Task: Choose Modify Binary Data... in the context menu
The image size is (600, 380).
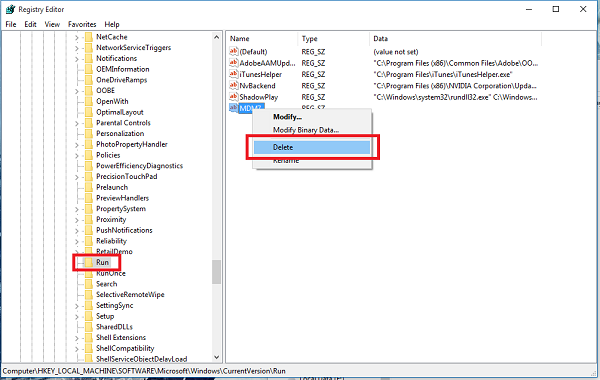Action: 306,130
